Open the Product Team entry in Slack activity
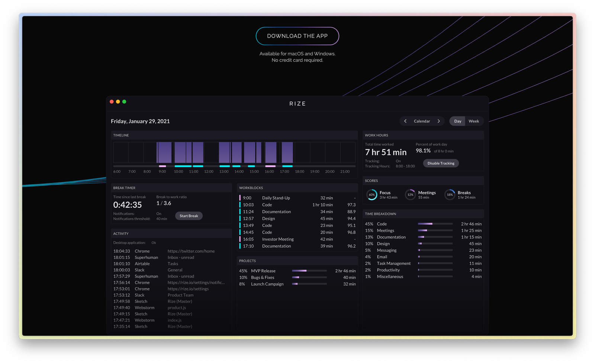The height and width of the screenshot is (364, 595). pos(180,295)
